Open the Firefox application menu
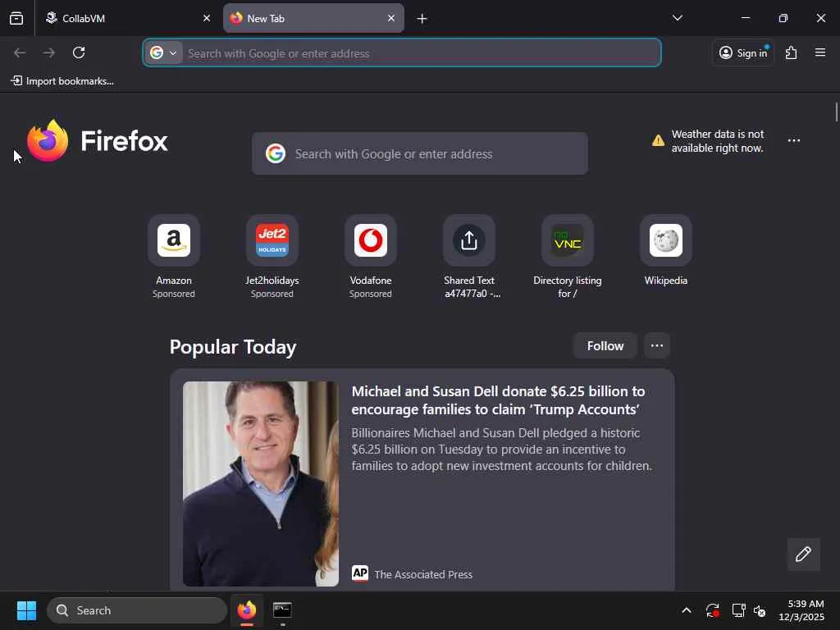Image resolution: width=840 pixels, height=630 pixels. pos(820,52)
